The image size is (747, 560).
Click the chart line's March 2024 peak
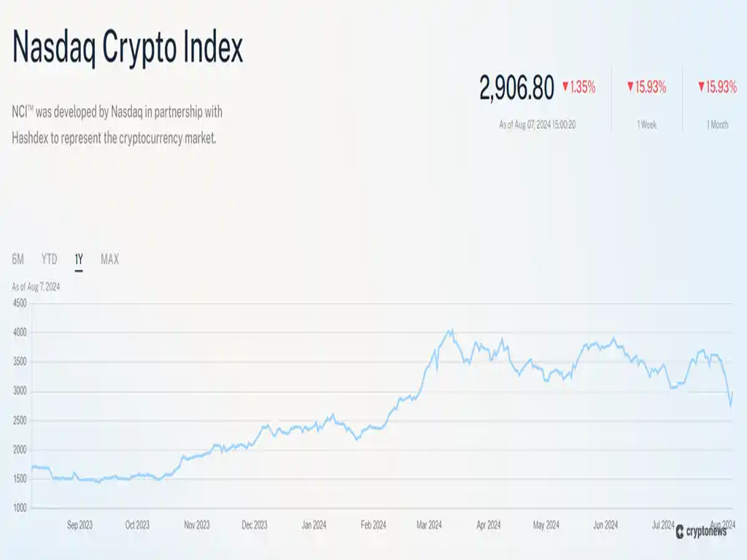pyautogui.click(x=452, y=330)
